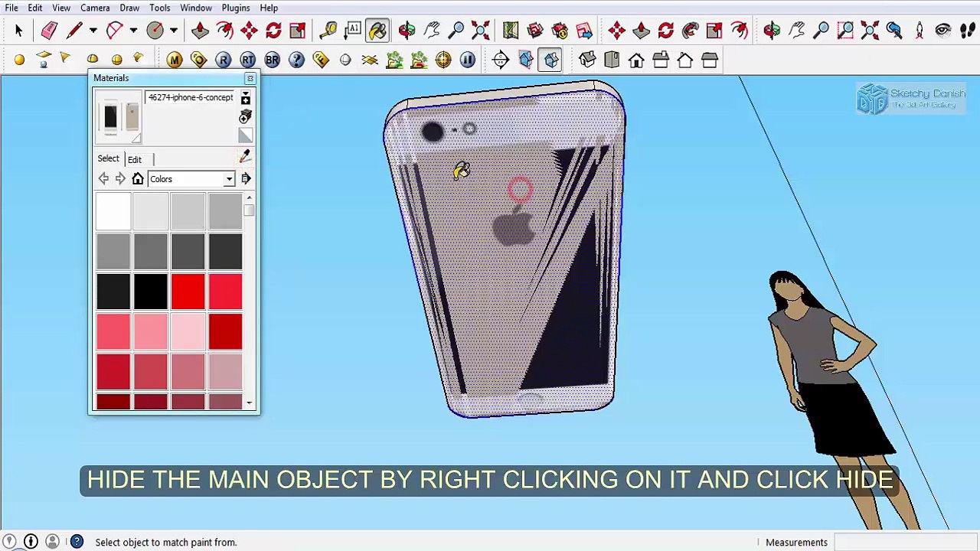Click the Details flyout arrow beside Colors
The image size is (980, 551).
[x=246, y=178]
